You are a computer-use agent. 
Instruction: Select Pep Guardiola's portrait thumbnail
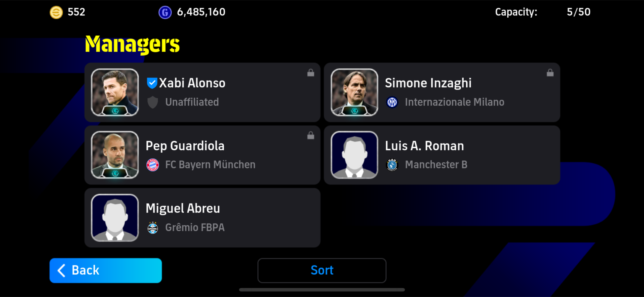115,155
